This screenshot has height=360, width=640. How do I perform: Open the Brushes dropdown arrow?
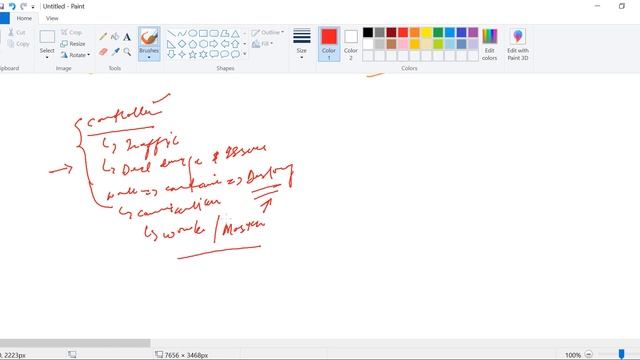pyautogui.click(x=149, y=58)
